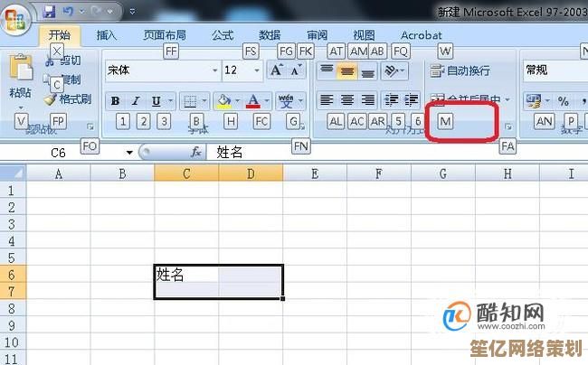Toggle italic formatting
588x365 pixels.
click(136, 100)
